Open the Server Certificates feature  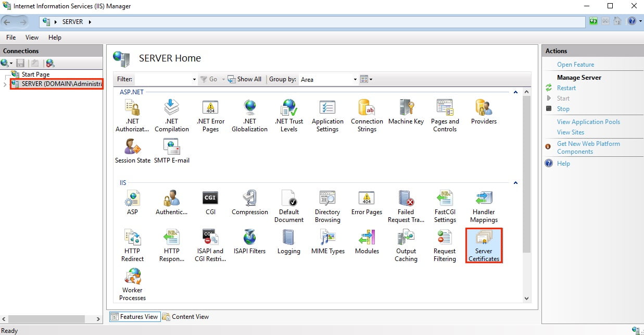click(483, 244)
